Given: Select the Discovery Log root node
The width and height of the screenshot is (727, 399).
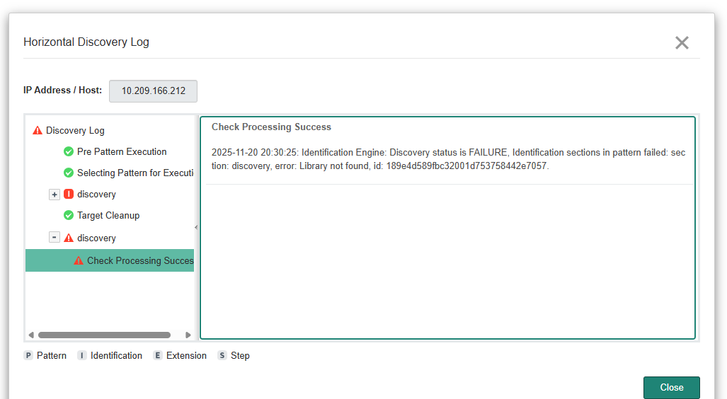Looking at the screenshot, I should point(75,131).
